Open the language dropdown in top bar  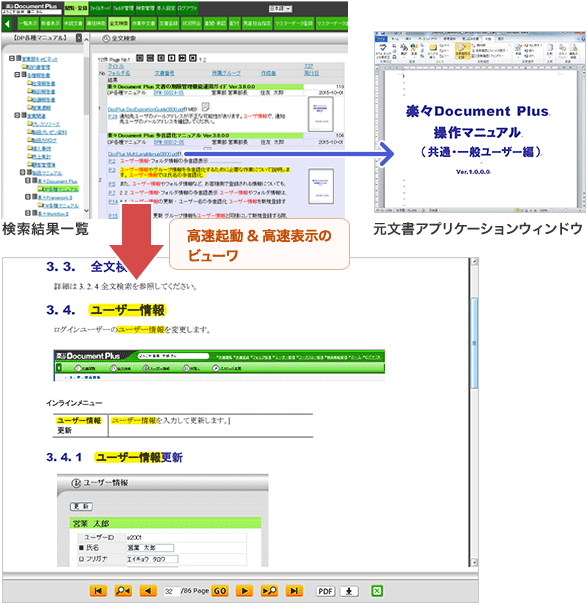click(280, 8)
